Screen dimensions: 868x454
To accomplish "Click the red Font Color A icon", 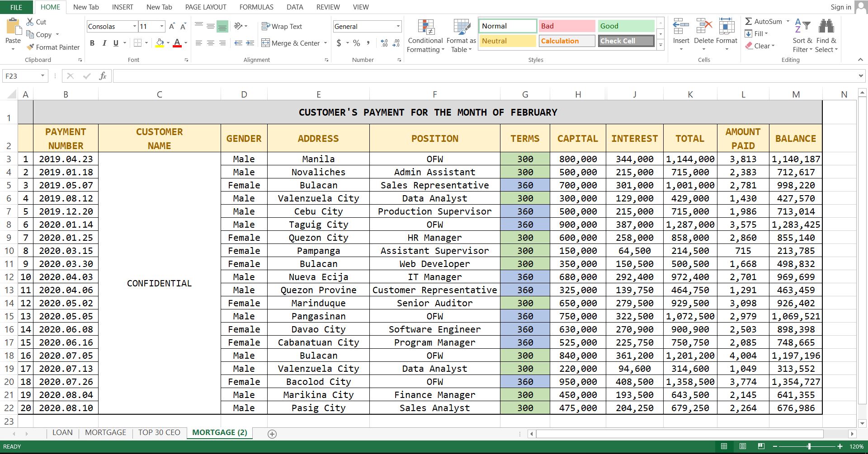I will [x=177, y=43].
